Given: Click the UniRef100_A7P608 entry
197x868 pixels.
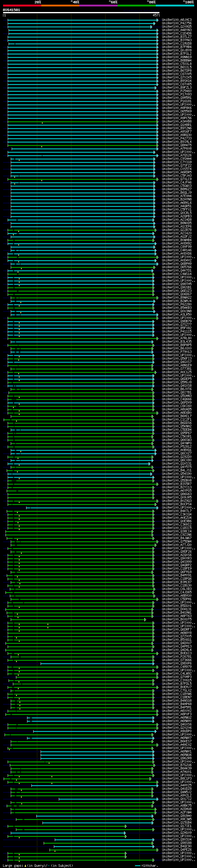Looking at the screenshot, I should (x=177, y=149).
